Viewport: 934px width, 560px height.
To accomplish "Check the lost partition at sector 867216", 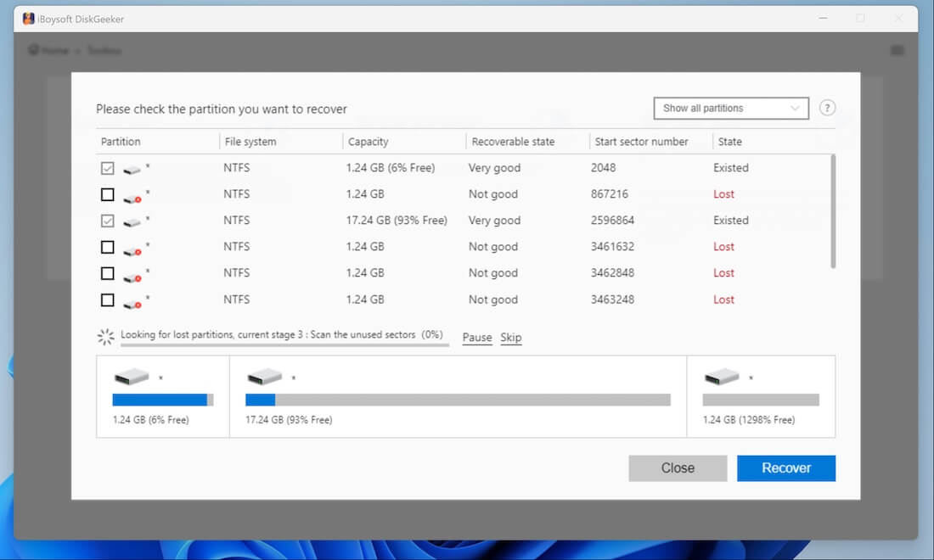I will point(107,193).
